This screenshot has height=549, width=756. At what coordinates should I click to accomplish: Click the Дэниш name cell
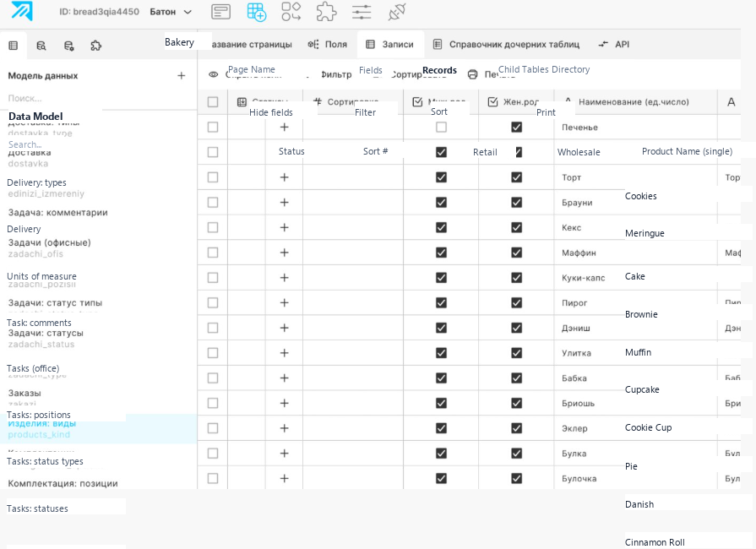pos(636,328)
